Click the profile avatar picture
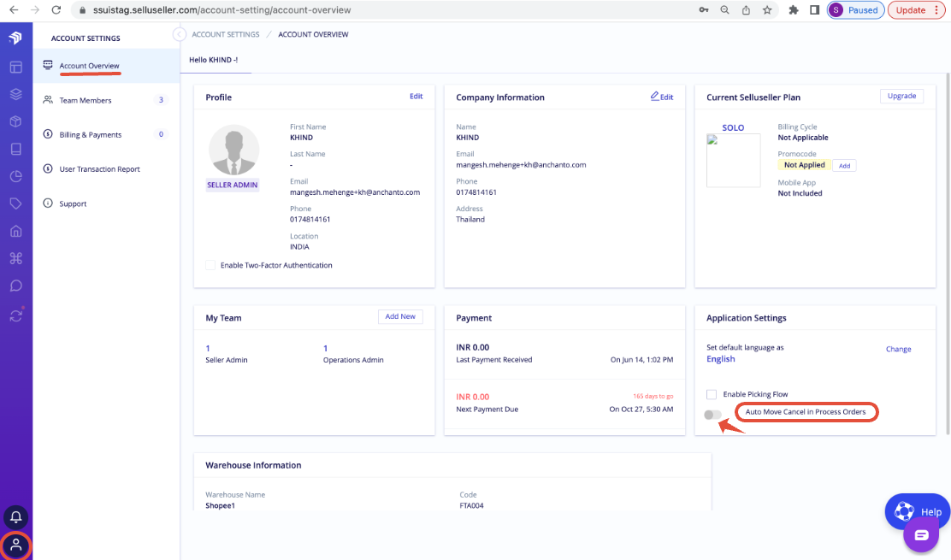The height and width of the screenshot is (560, 951). click(233, 150)
